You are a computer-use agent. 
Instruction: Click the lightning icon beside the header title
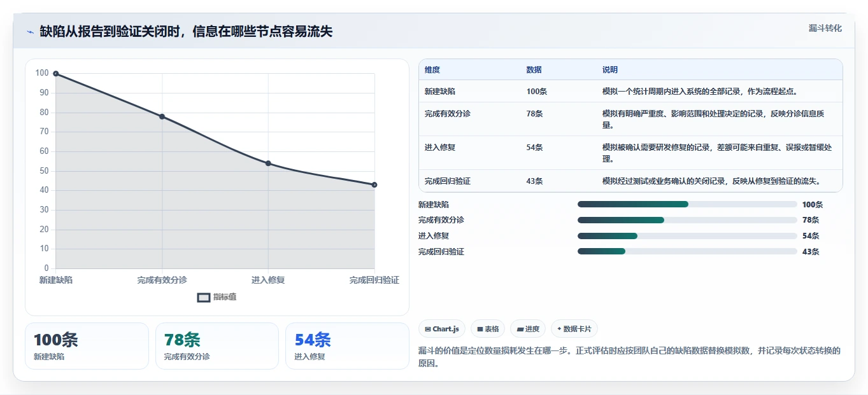click(31, 32)
